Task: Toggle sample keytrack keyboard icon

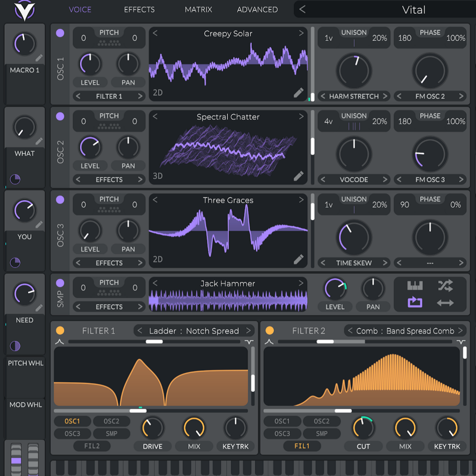Action: click(x=415, y=286)
